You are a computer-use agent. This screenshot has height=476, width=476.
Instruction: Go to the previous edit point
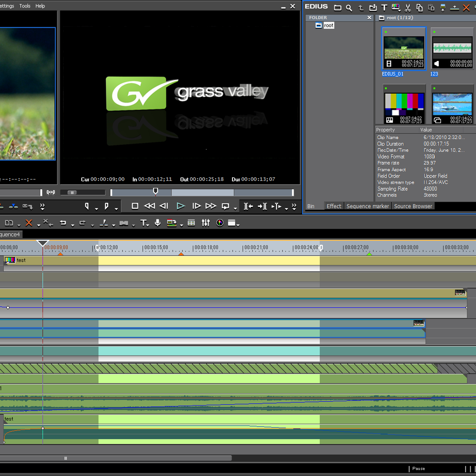[x=248, y=206]
